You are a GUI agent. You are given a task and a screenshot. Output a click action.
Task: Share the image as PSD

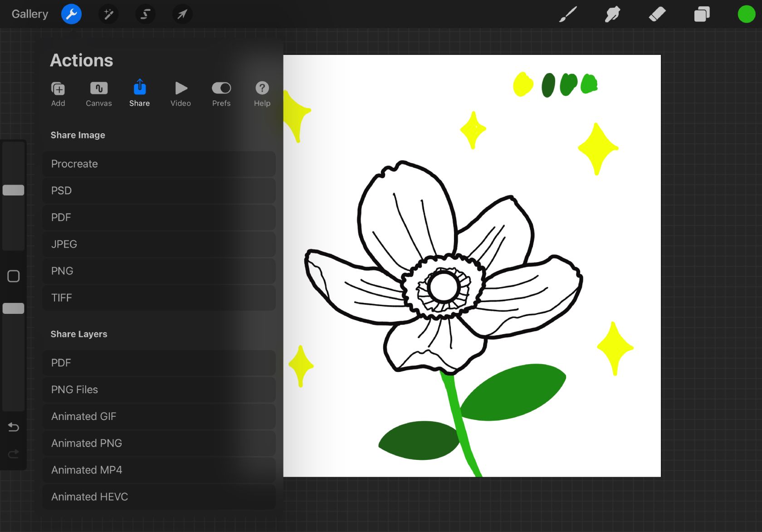click(x=159, y=190)
